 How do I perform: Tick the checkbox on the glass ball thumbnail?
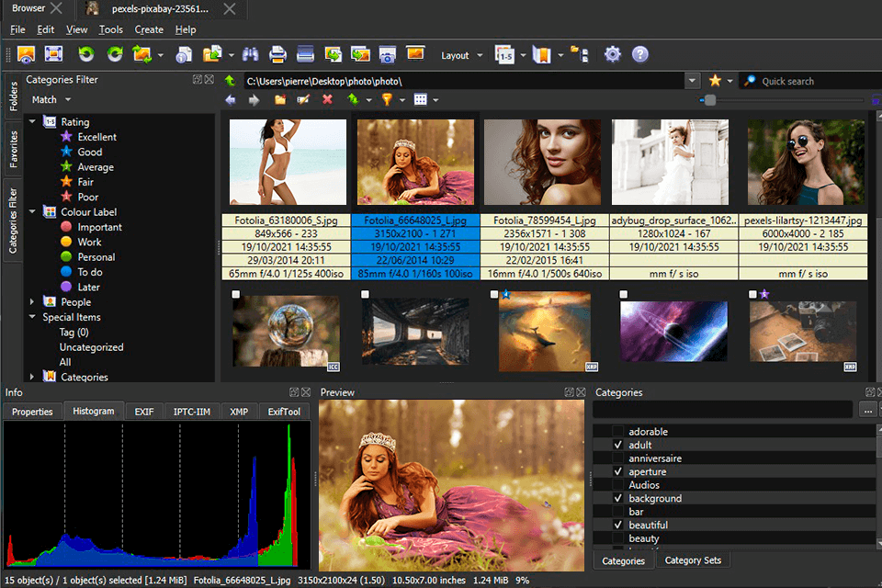(x=237, y=294)
